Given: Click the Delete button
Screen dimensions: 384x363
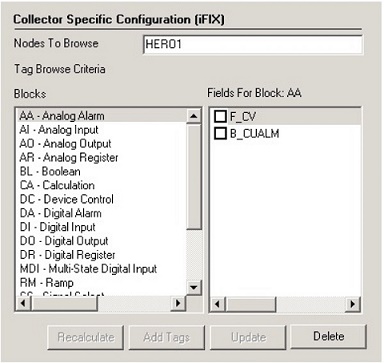Looking at the screenshot, I should point(329,336).
